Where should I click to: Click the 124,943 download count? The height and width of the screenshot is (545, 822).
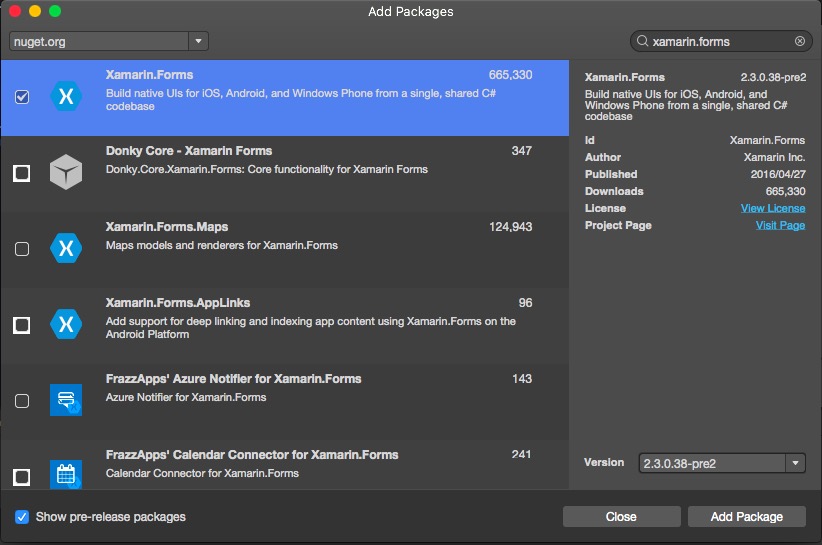pos(511,227)
